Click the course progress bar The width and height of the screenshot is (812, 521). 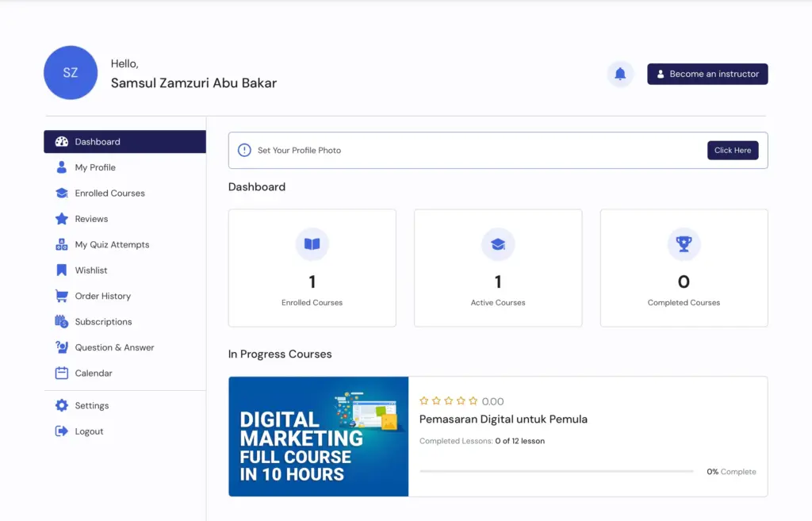556,471
